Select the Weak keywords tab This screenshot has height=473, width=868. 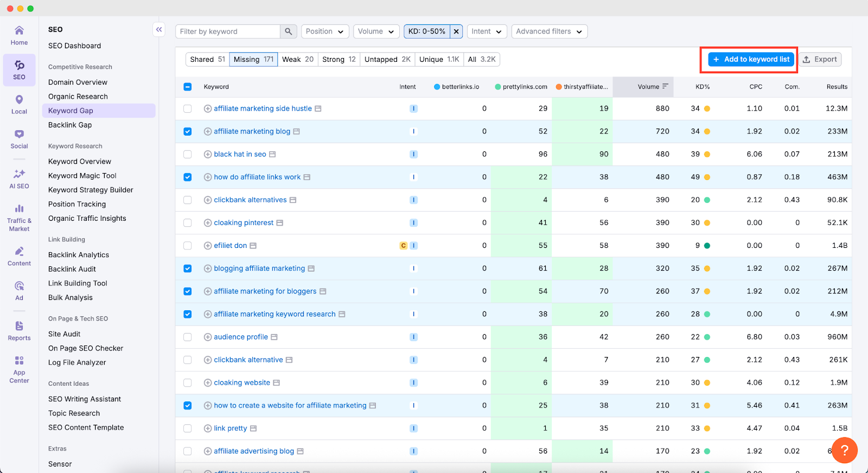297,60
